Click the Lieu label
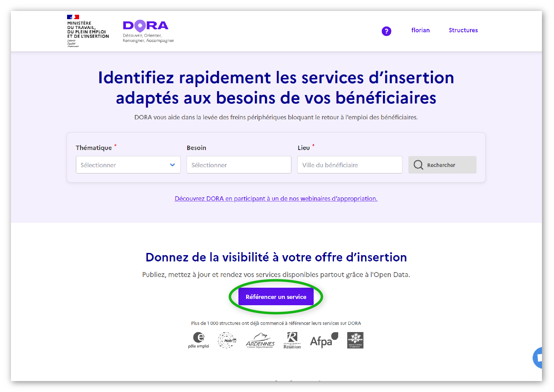 click(304, 148)
